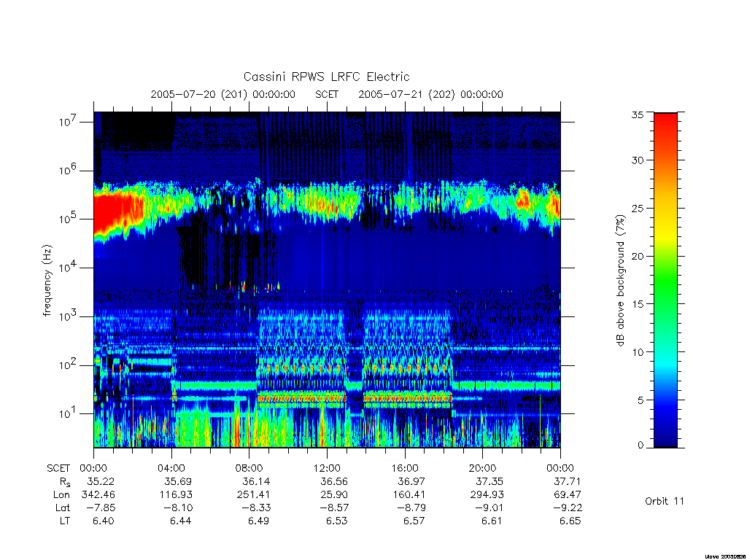This screenshot has height=560, width=747.
Task: Click the SCET '12:00' time tick label
Action: (327, 468)
